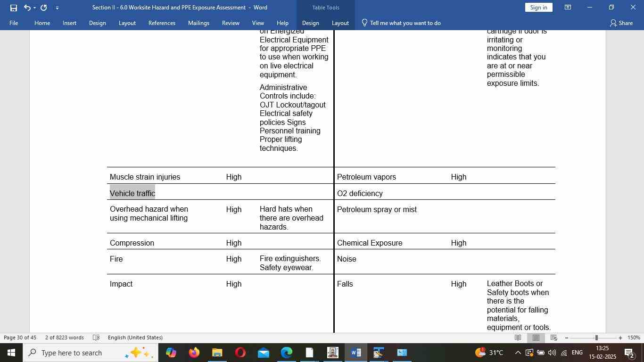This screenshot has width=644, height=362.
Task: Open the Table Tools Layout tab
Action: click(340, 23)
